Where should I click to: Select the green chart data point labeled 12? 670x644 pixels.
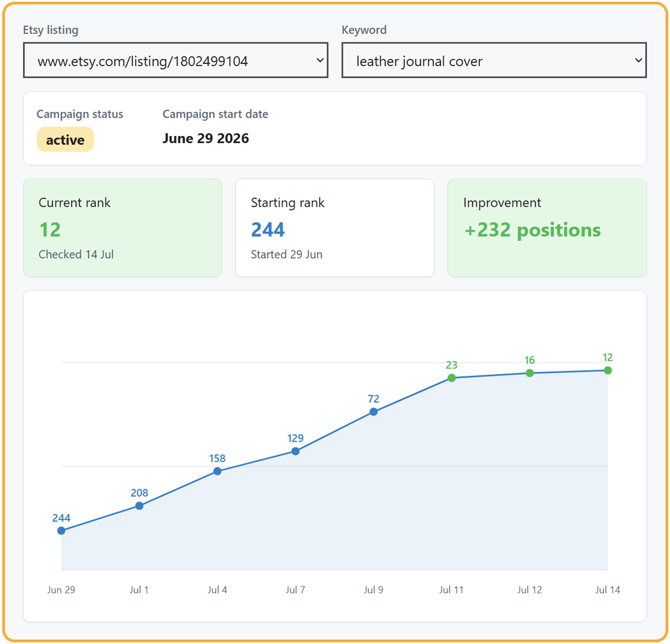coord(608,370)
